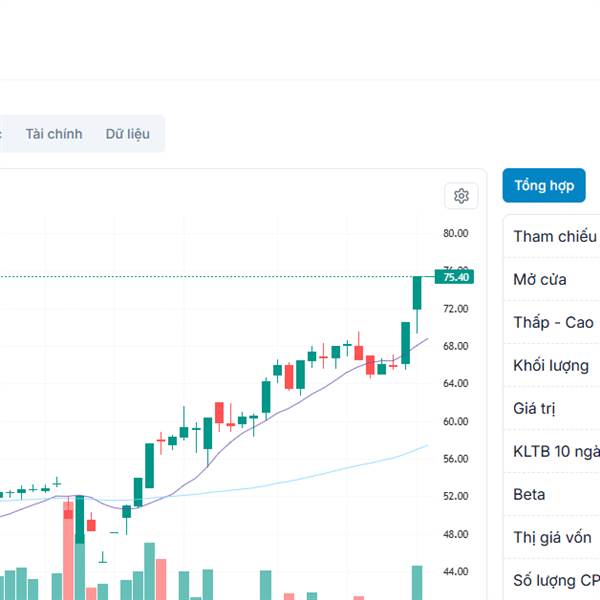Click the Thị giá vốn row label
Image resolution: width=600 pixels, height=600 pixels.
click(552, 537)
